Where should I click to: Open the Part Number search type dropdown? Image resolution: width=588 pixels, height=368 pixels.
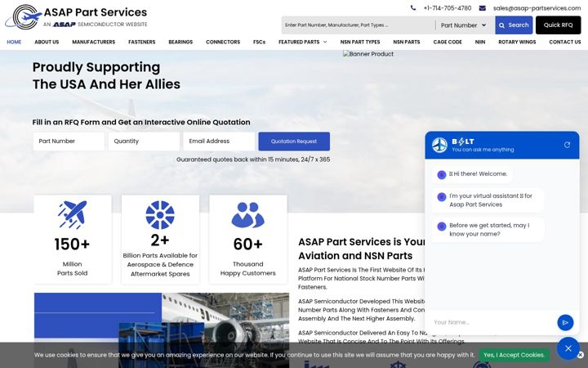(464, 25)
